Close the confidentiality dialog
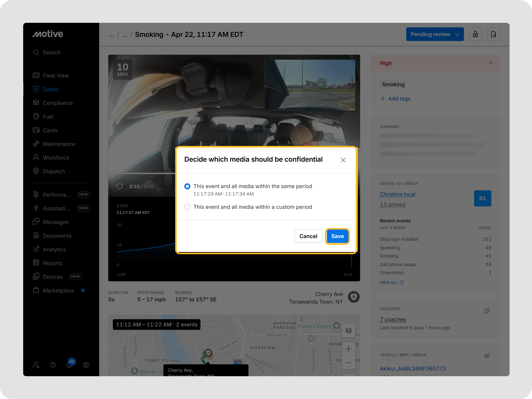 pos(343,160)
